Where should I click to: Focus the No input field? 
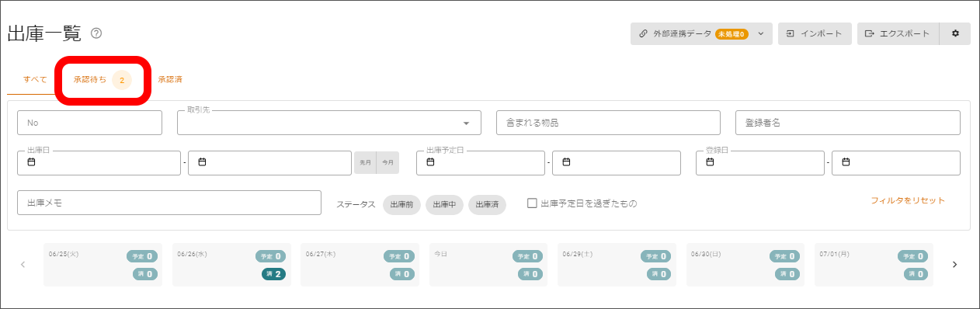pyautogui.click(x=89, y=123)
